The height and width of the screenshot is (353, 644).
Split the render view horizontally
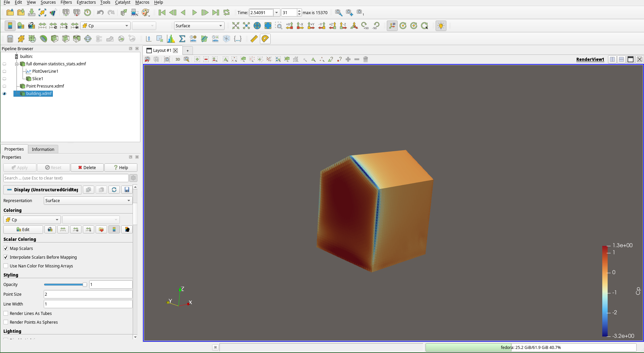click(612, 59)
